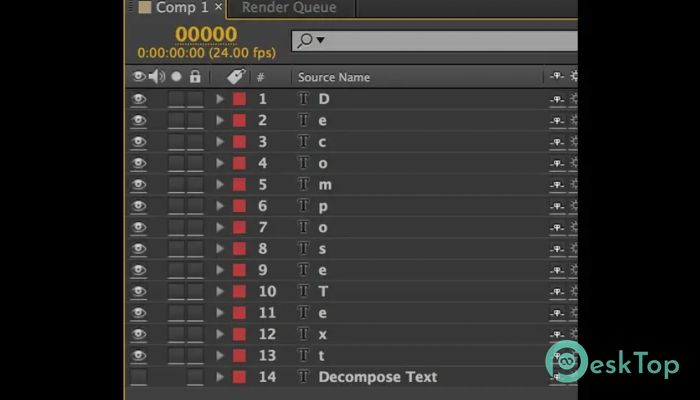Click the Solo dot column header icon
The width and height of the screenshot is (700, 400).
coord(176,77)
